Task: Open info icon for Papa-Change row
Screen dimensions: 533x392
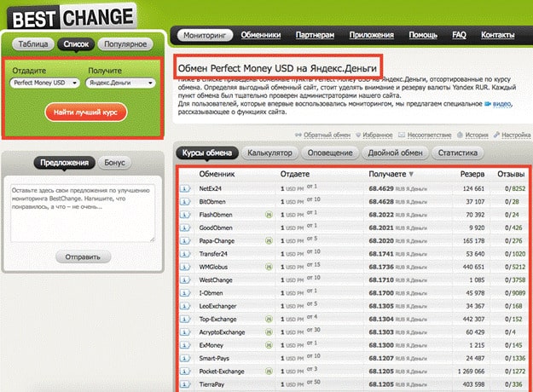Action: click(185, 241)
